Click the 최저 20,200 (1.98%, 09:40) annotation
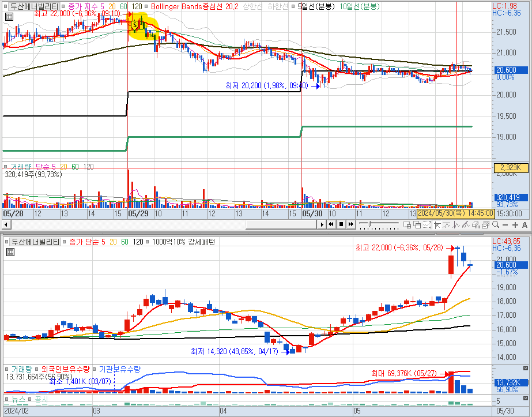This screenshot has height=417, width=532. pos(267,85)
